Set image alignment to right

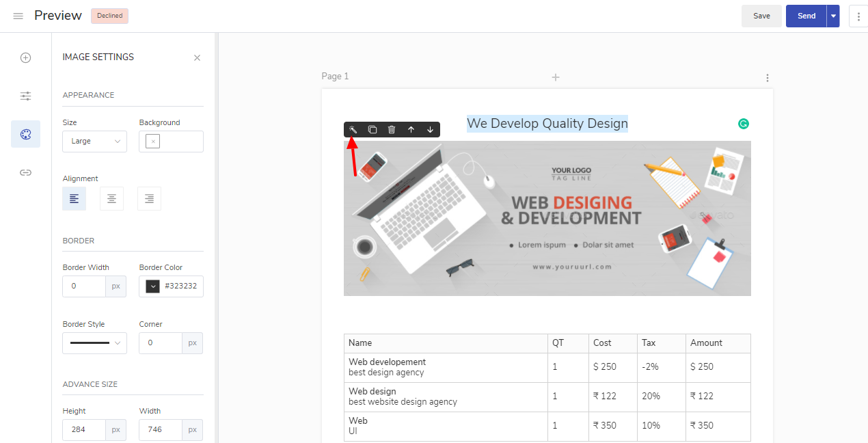point(149,199)
